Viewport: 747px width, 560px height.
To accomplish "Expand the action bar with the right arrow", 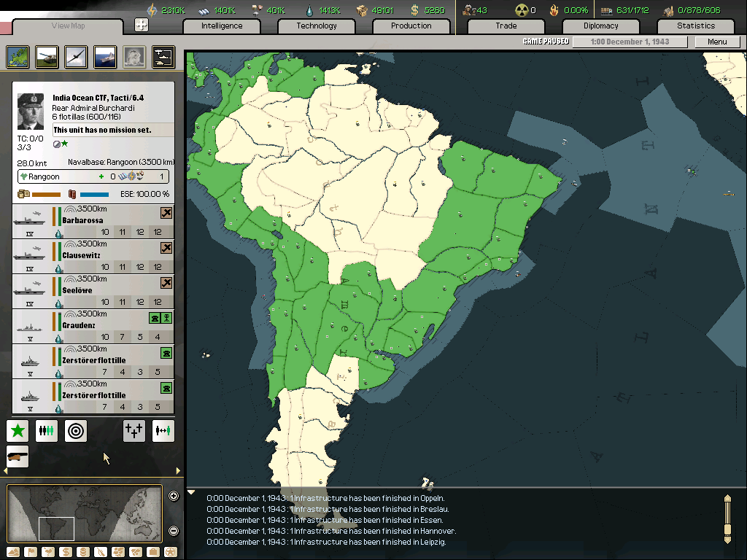I will (x=177, y=471).
